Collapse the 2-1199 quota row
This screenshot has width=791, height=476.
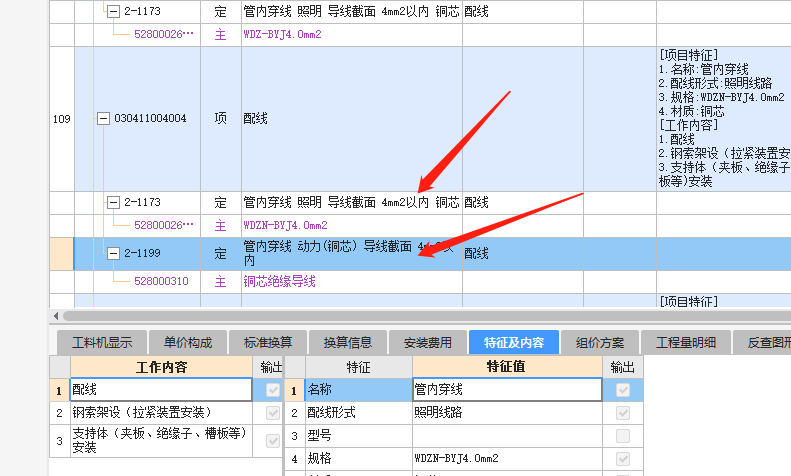(x=114, y=253)
